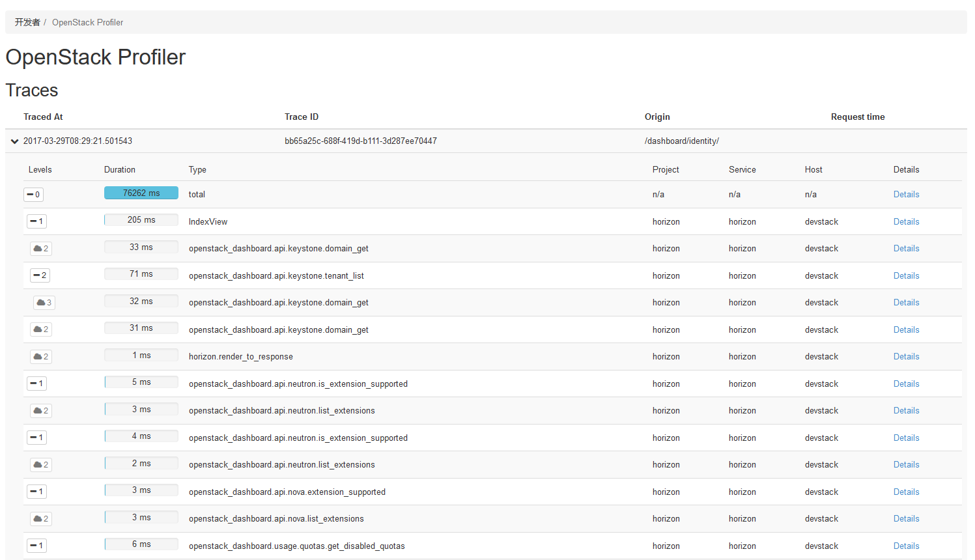Click the cloud icon on the 31 ms domain_get row
The width and height of the screenshot is (975, 560).
click(40, 329)
